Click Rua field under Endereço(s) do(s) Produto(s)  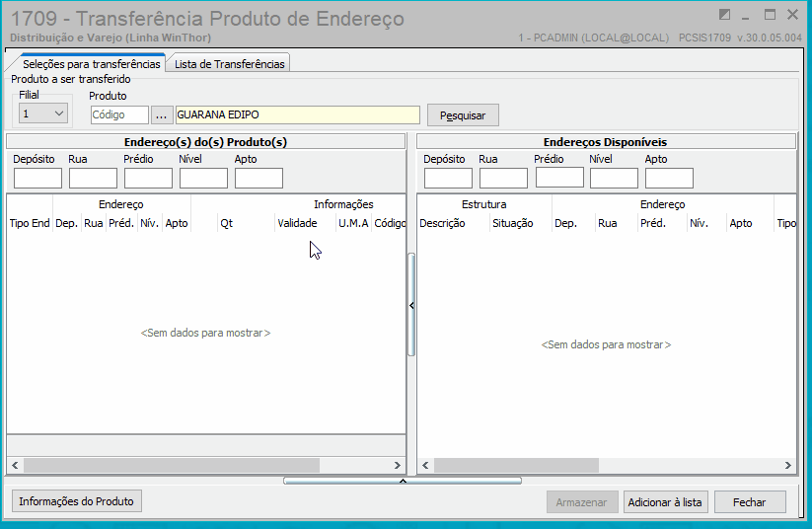93,179
